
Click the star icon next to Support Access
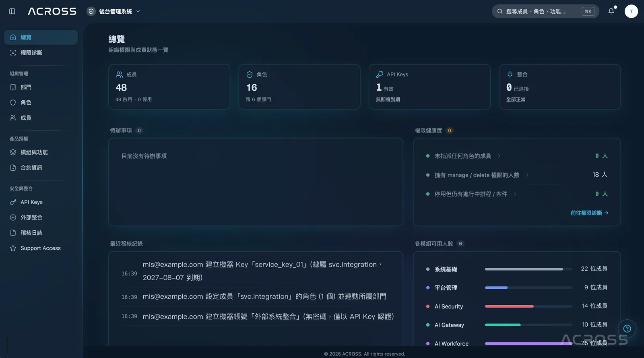13,248
